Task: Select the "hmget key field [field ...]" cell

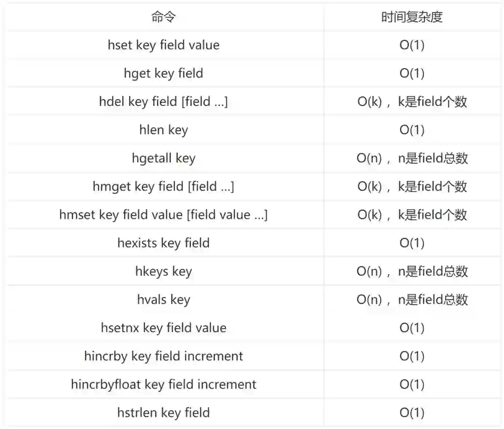Action: tap(163, 187)
